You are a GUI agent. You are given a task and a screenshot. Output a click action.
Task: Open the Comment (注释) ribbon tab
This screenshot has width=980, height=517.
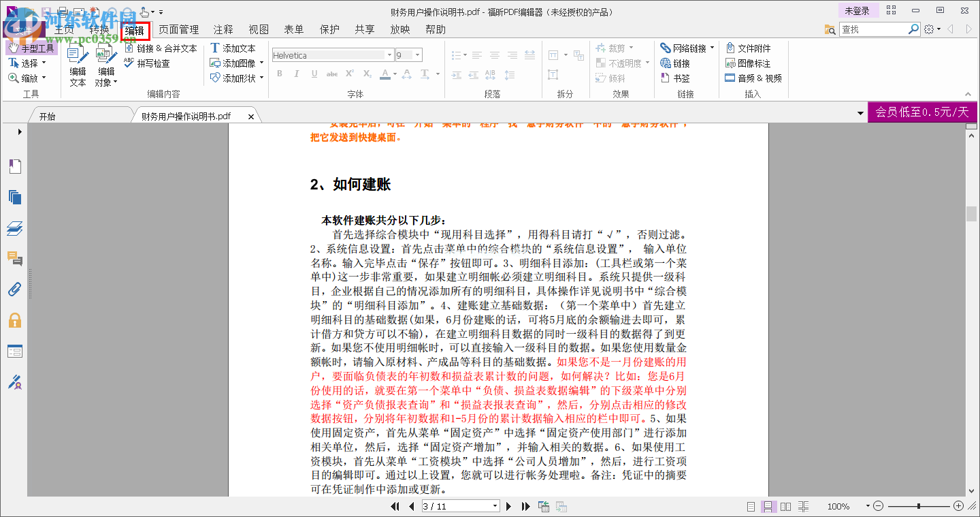[223, 29]
